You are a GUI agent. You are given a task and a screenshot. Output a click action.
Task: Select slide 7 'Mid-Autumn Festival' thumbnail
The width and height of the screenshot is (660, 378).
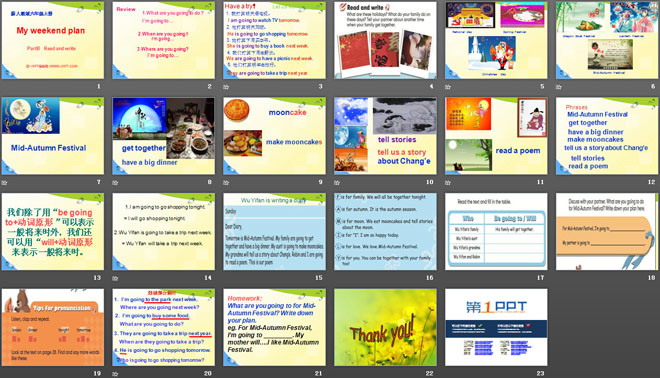click(53, 136)
